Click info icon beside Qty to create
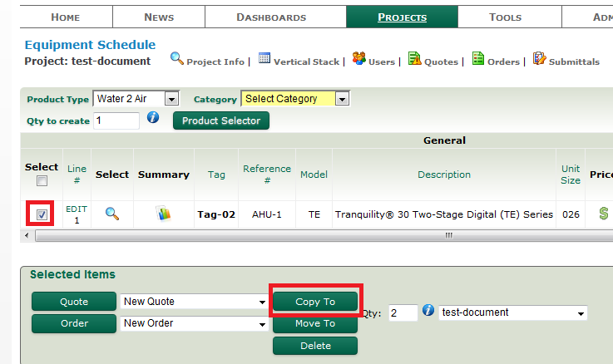The image size is (613, 364). pos(153,118)
